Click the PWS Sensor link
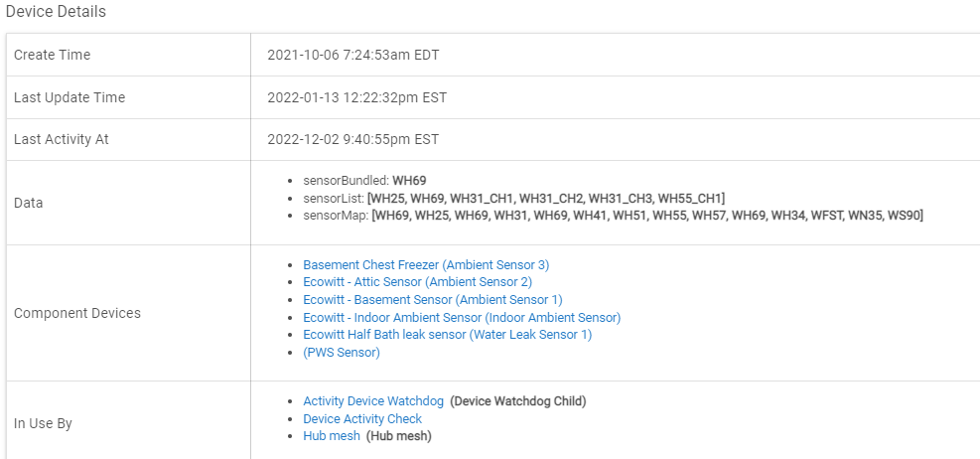 click(342, 353)
